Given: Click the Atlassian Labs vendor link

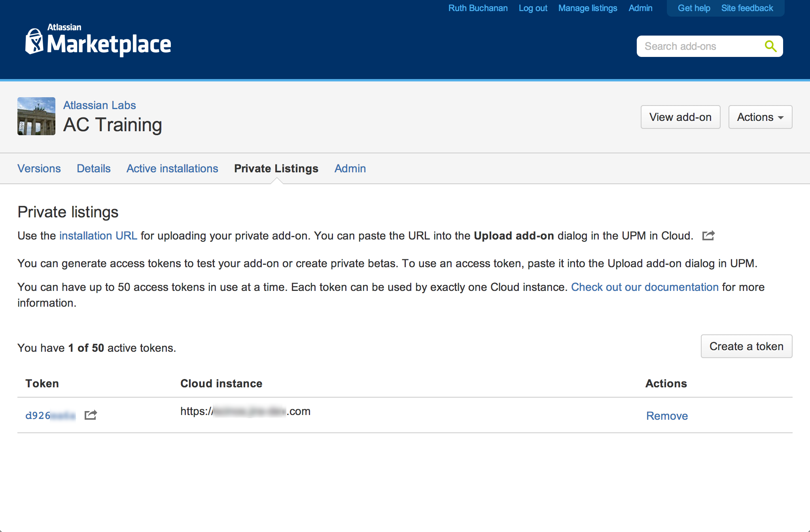Looking at the screenshot, I should [x=99, y=105].
